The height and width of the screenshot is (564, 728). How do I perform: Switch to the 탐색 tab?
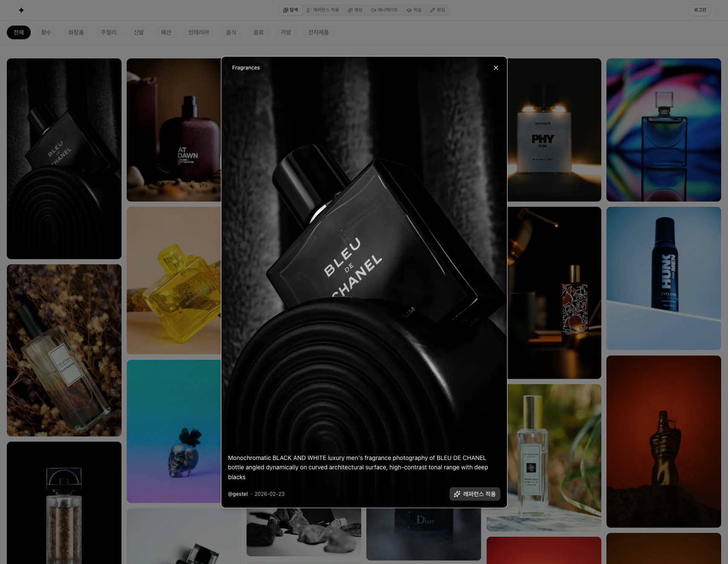point(291,10)
